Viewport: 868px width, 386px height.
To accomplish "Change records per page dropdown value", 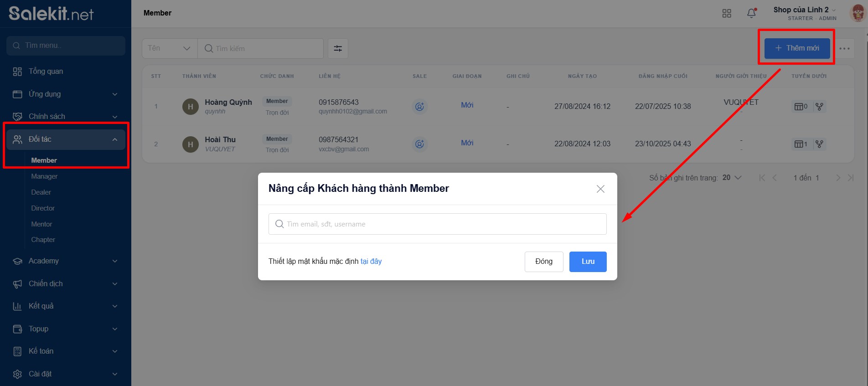I will tap(731, 178).
